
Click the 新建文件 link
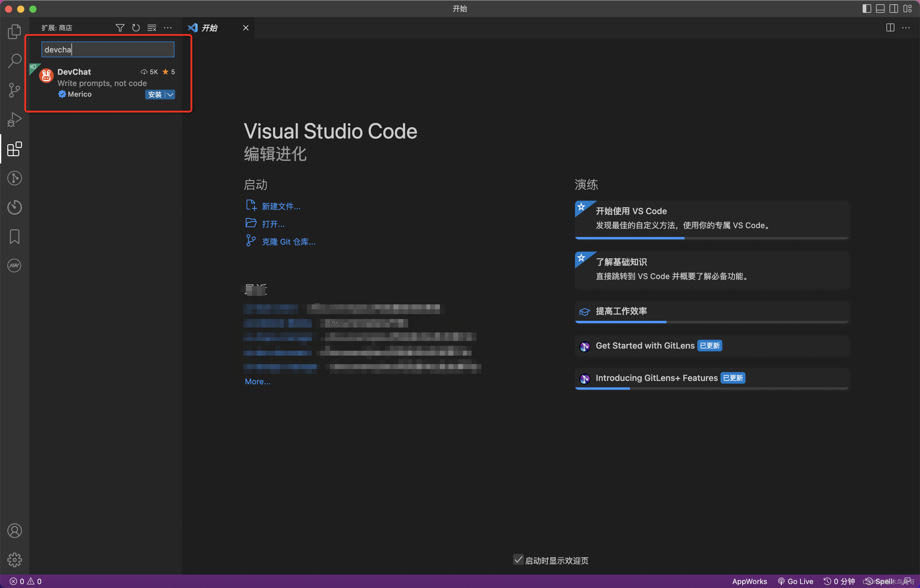(x=281, y=206)
